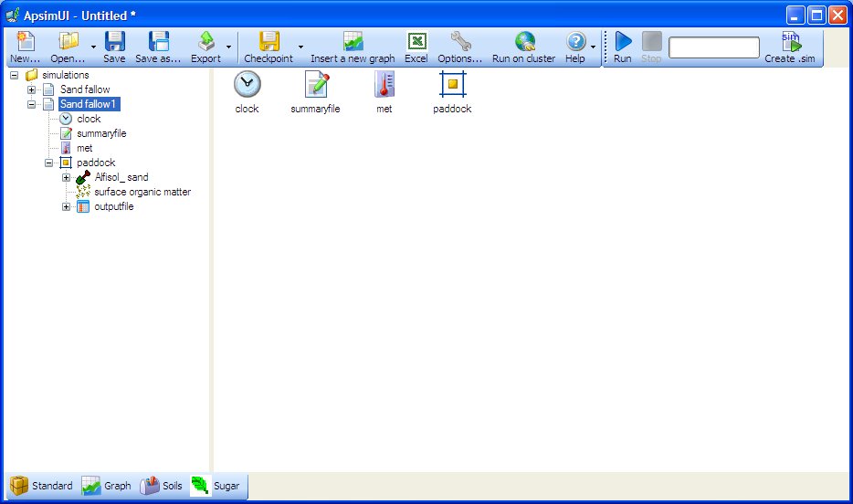Open Options with the wrench icon

[x=460, y=42]
